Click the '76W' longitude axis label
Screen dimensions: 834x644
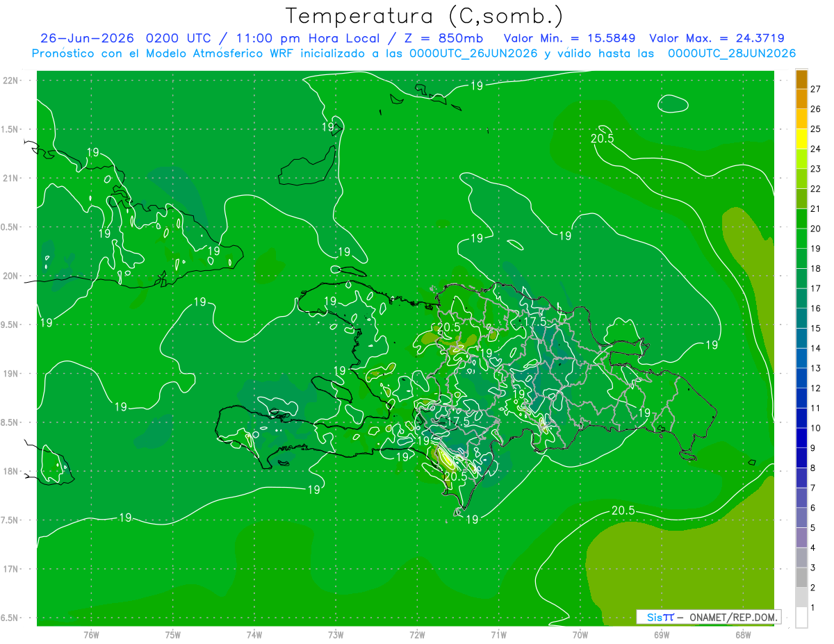[91, 635]
